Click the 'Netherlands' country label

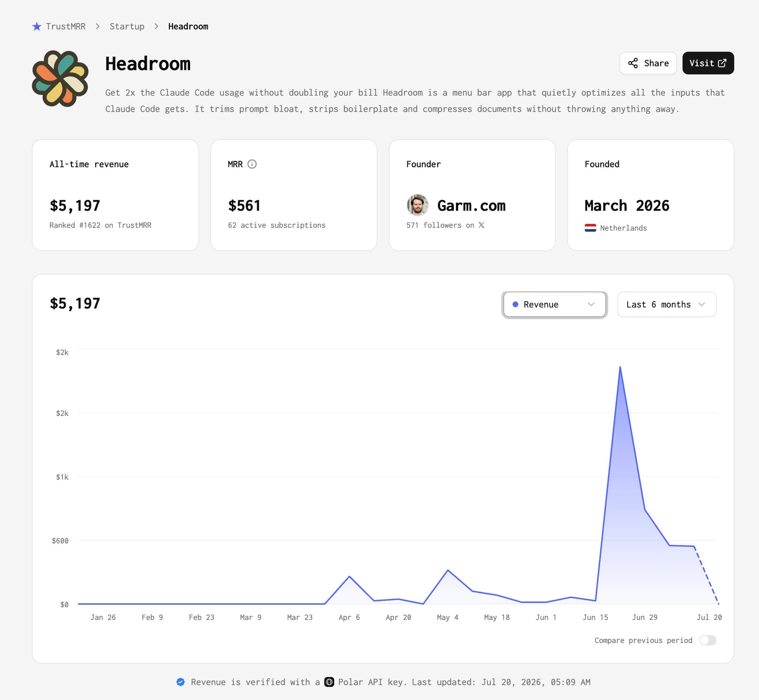pos(623,228)
